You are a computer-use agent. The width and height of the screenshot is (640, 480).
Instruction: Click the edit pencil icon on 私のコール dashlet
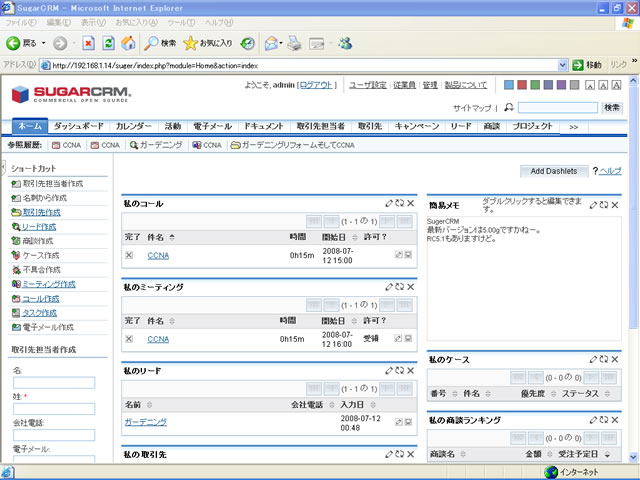[390, 204]
